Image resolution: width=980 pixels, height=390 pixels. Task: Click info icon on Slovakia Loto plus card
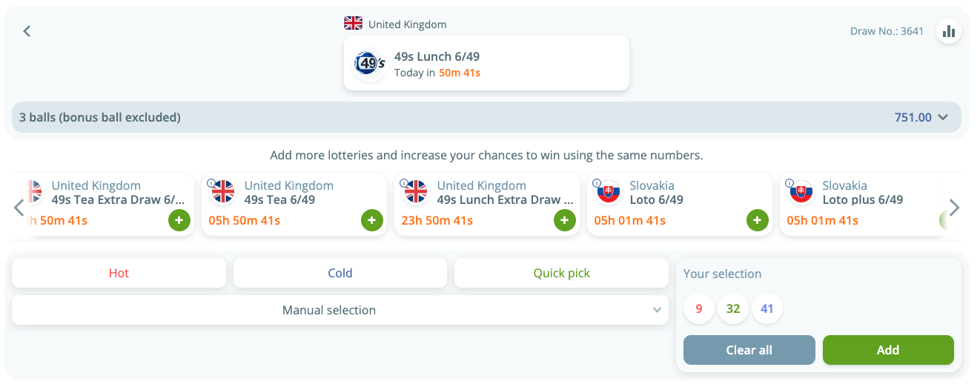789,183
